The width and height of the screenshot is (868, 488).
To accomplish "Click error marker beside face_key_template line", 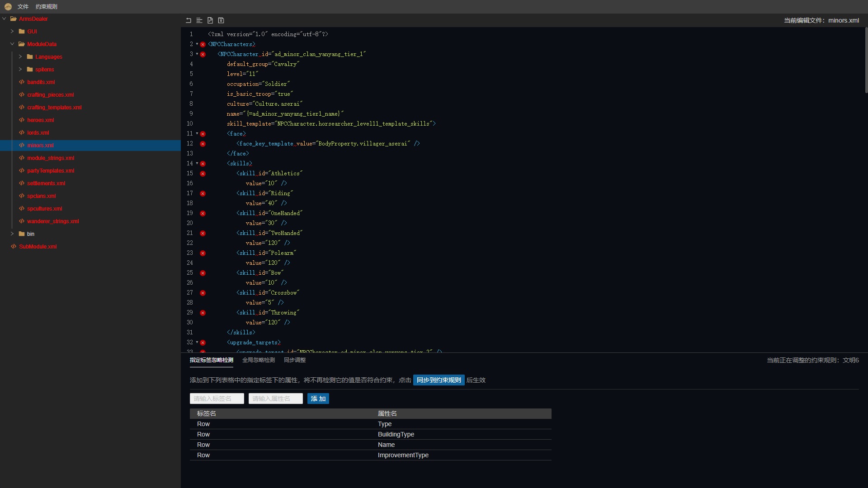I will tap(203, 144).
